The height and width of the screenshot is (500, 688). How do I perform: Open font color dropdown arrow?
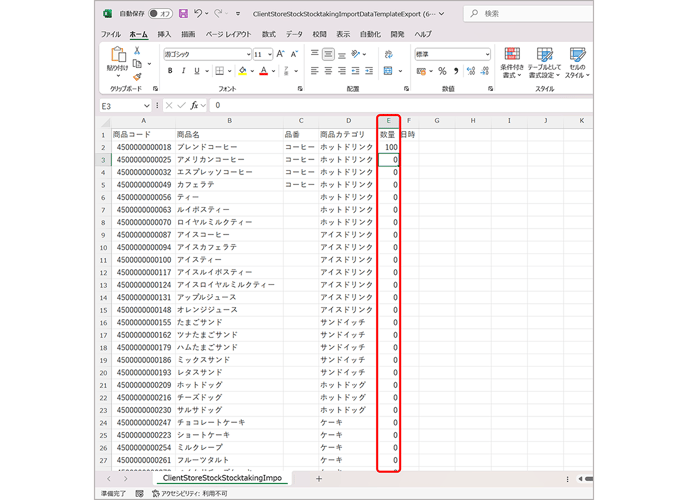[x=273, y=71]
